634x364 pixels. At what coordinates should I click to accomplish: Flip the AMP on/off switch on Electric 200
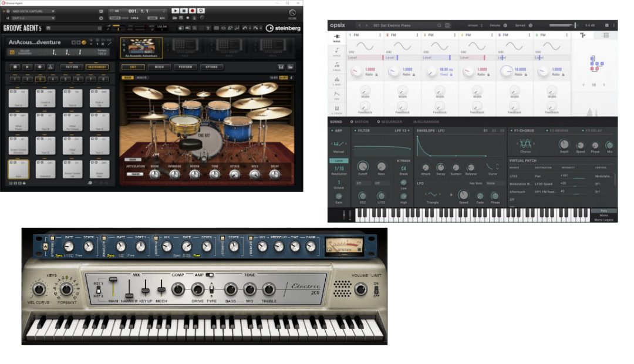[210, 275]
